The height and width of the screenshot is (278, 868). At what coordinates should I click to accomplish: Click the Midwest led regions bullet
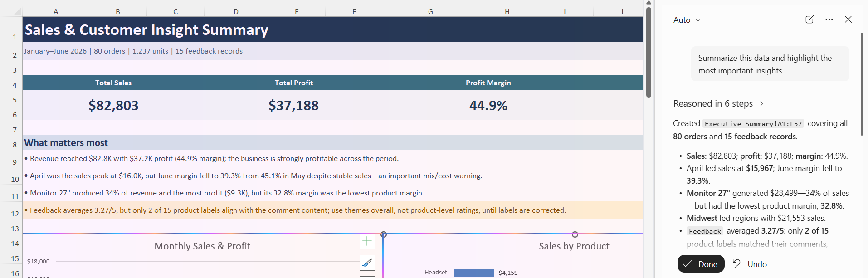(x=756, y=218)
